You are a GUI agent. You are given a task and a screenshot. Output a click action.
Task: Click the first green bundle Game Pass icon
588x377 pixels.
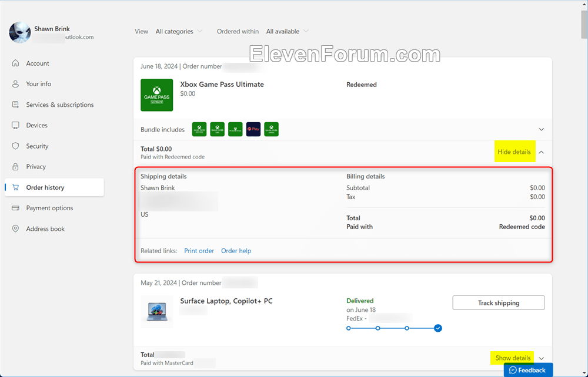[199, 129]
